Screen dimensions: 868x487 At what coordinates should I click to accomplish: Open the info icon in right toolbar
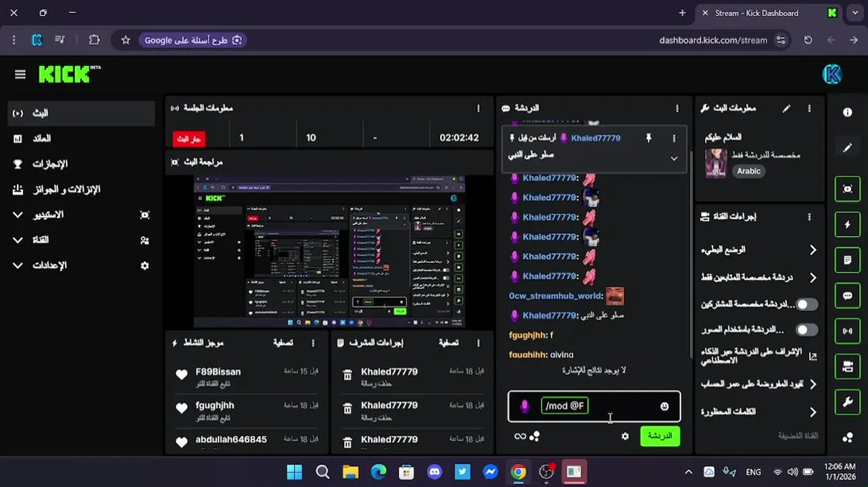pyautogui.click(x=847, y=112)
